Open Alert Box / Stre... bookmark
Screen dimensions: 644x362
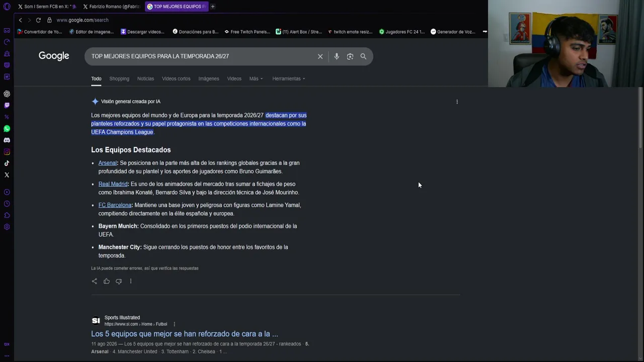(x=299, y=32)
